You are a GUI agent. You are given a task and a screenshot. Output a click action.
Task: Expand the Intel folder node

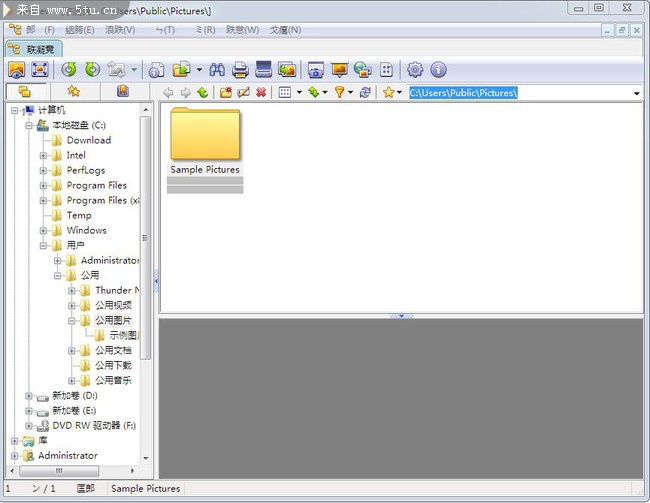pos(43,156)
